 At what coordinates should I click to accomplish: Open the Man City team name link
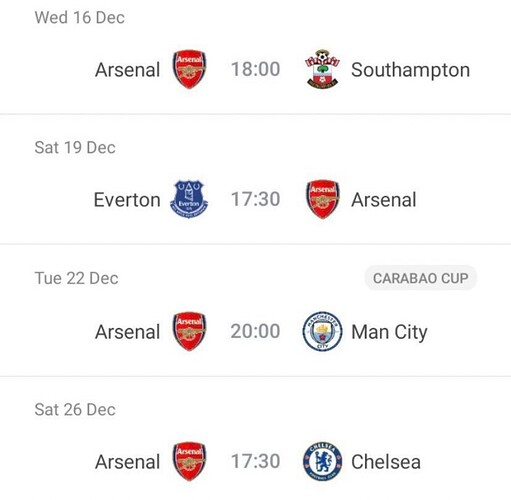coord(389,332)
